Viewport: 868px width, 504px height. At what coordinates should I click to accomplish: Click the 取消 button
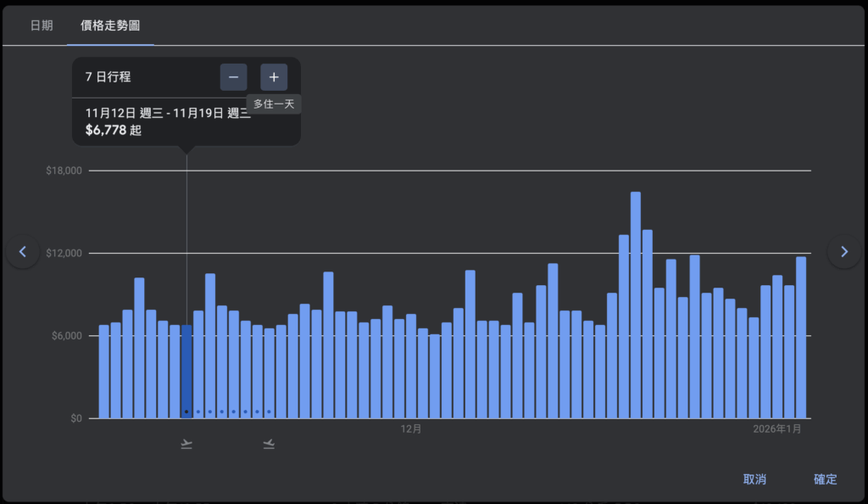coord(754,479)
